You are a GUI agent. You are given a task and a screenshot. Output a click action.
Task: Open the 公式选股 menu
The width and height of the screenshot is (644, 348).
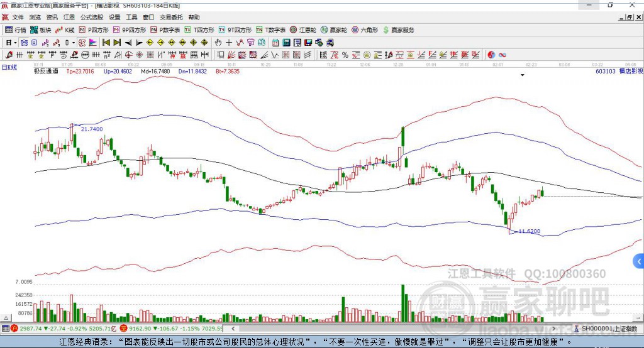click(x=92, y=17)
